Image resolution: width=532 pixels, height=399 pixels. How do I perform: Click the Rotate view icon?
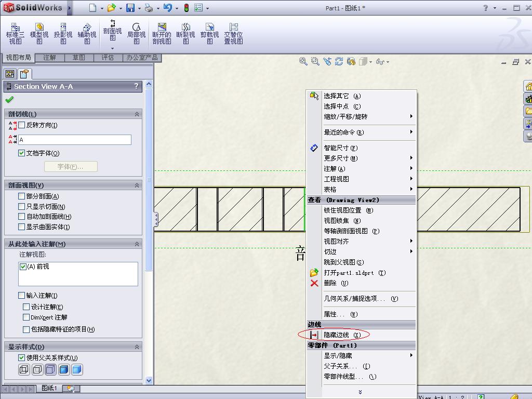click(339, 61)
